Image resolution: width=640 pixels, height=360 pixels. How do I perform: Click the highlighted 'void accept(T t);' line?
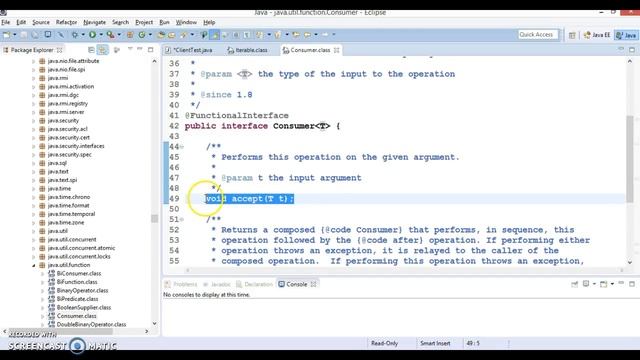point(249,199)
